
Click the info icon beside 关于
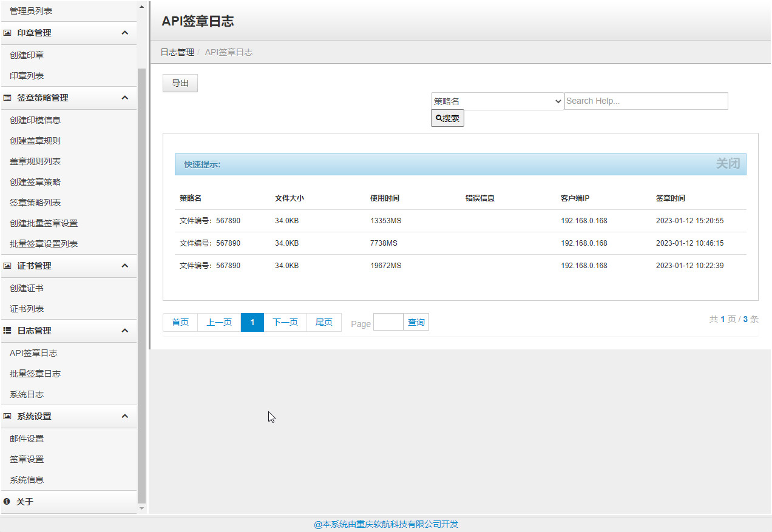tap(7, 502)
